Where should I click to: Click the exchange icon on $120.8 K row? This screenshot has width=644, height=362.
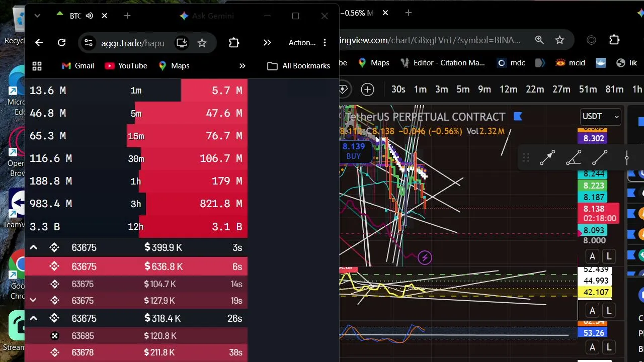pyautogui.click(x=55, y=336)
